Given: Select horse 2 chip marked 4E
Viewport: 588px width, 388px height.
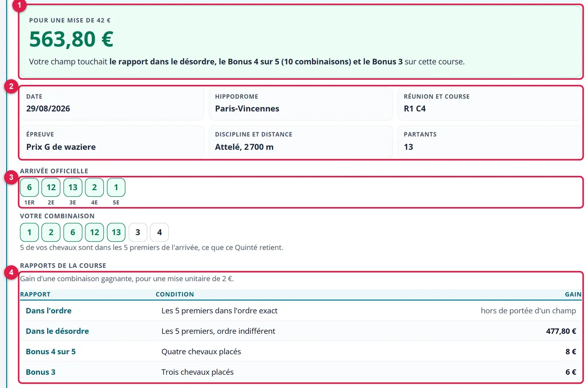Looking at the screenshot, I should 95,187.
